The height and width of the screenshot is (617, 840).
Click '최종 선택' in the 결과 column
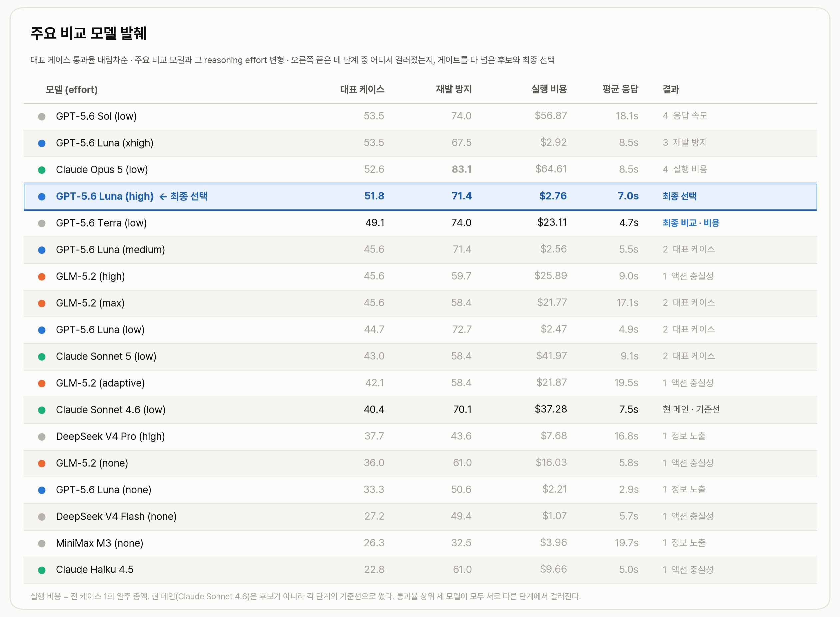(679, 196)
